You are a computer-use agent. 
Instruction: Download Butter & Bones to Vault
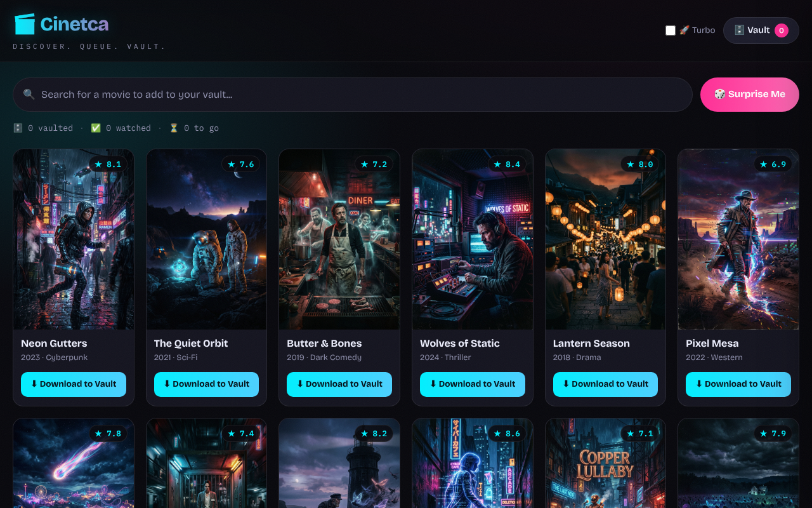click(x=339, y=384)
